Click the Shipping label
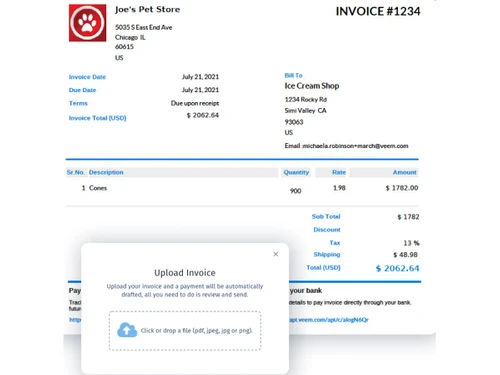This screenshot has height=375, width=500. tap(327, 255)
